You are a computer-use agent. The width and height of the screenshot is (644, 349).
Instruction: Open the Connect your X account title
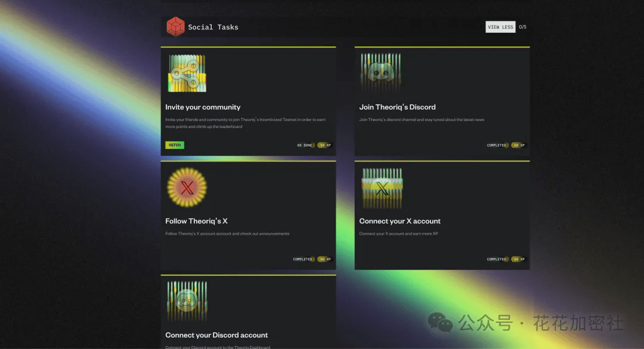click(x=400, y=221)
